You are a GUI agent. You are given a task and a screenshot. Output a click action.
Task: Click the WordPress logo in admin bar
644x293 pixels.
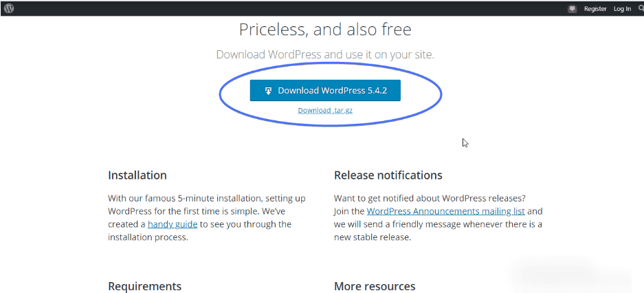pyautogui.click(x=9, y=8)
